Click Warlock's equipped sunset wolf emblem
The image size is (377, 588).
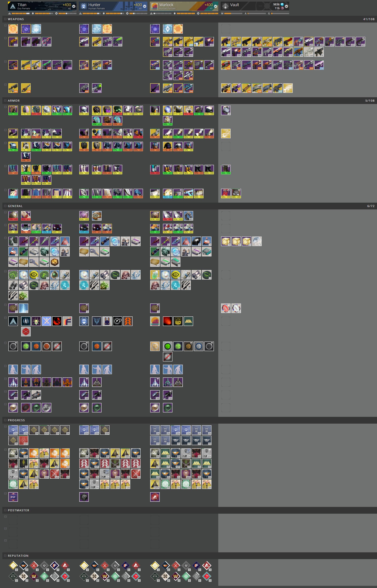(155, 321)
